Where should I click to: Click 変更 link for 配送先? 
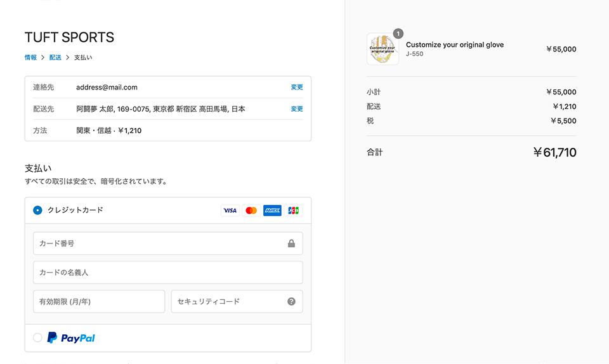[x=297, y=109]
